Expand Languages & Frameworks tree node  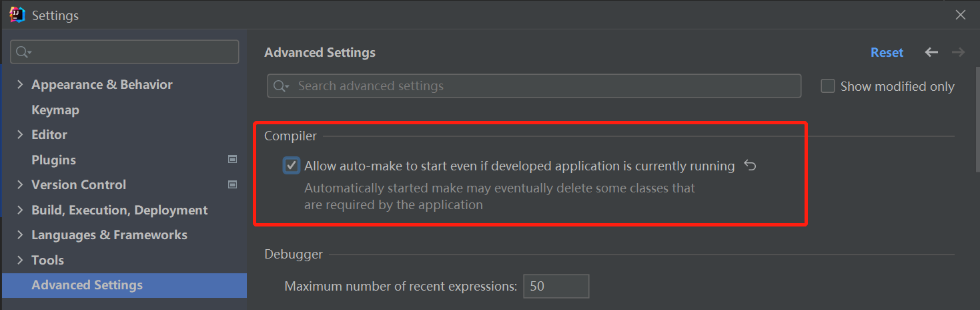[x=19, y=235]
